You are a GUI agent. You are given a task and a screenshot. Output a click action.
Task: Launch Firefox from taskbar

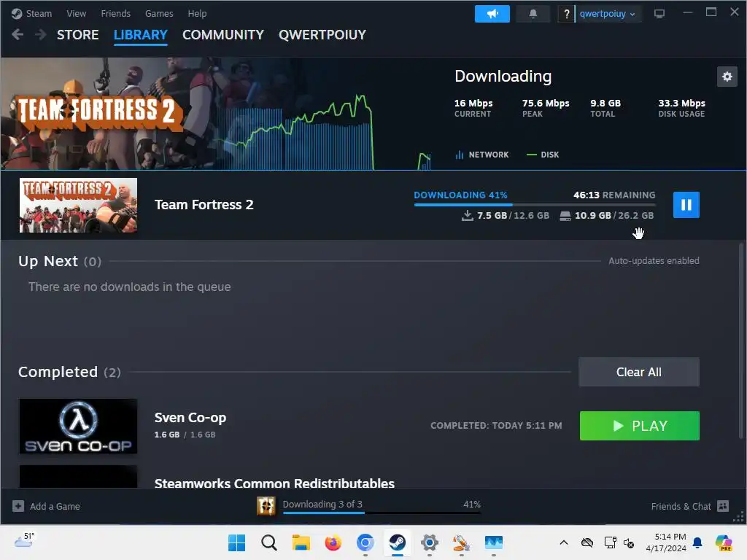click(333, 542)
